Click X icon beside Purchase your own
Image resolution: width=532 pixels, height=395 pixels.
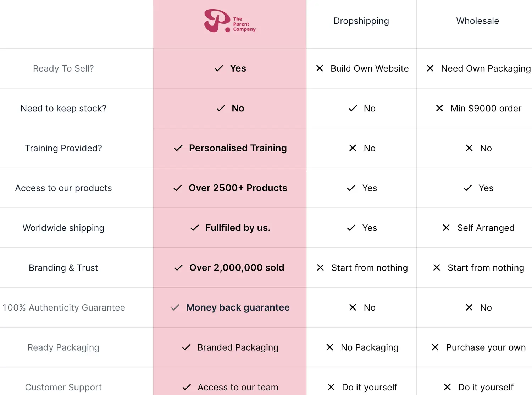435,347
